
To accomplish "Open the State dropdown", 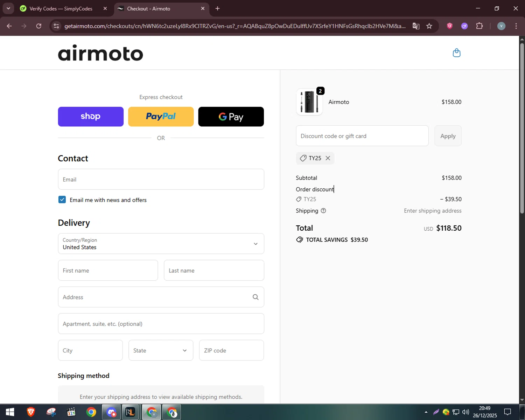I will [x=161, y=350].
